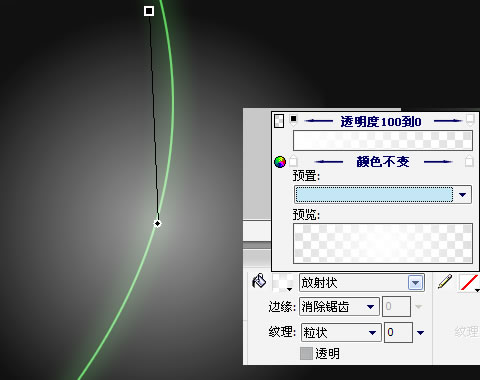Select the right opacity stop marker
Viewport: 480px width, 380px height.
click(x=469, y=120)
